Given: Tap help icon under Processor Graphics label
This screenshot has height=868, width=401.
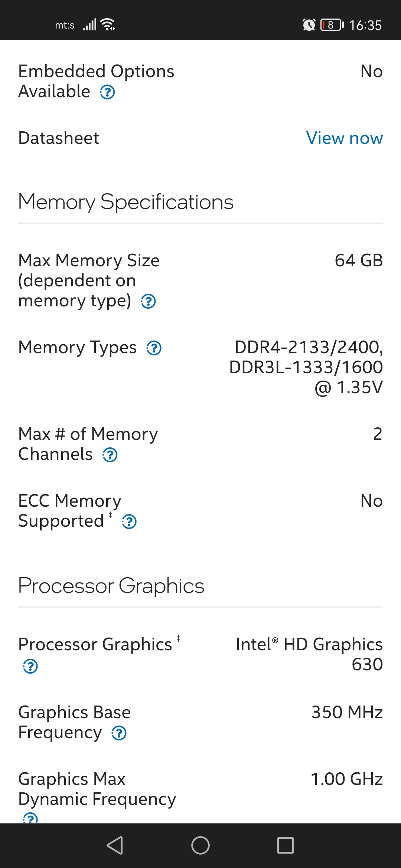Looking at the screenshot, I should [30, 666].
